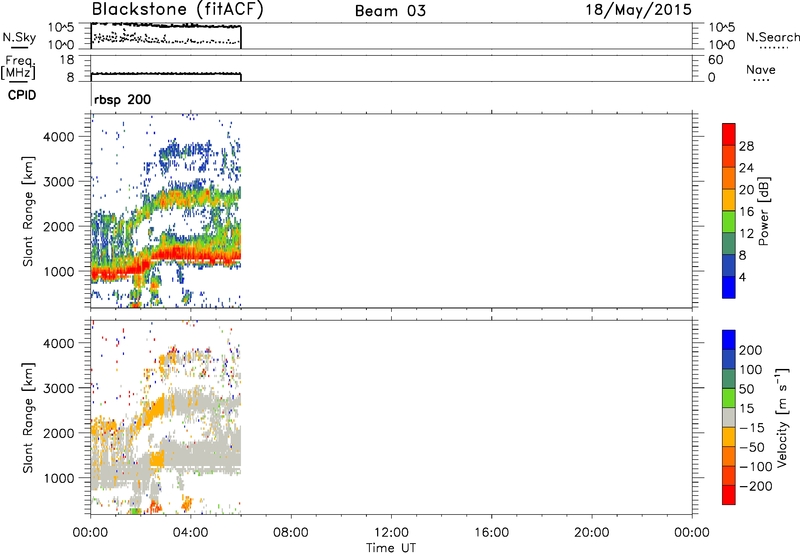Click the "12:00" time tick label

click(x=391, y=533)
